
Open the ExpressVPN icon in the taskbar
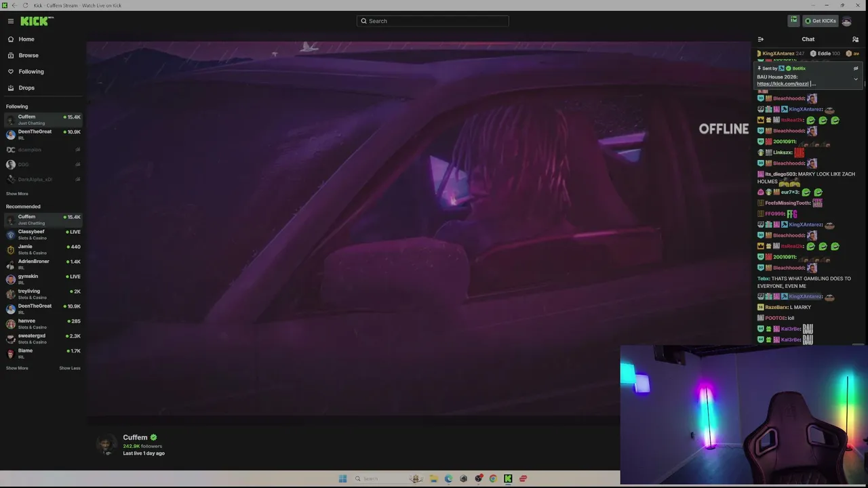(523, 479)
